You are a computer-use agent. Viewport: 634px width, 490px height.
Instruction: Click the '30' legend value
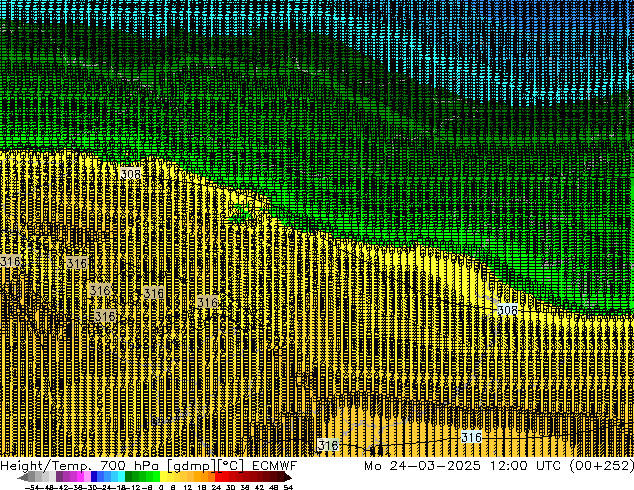[230, 488]
